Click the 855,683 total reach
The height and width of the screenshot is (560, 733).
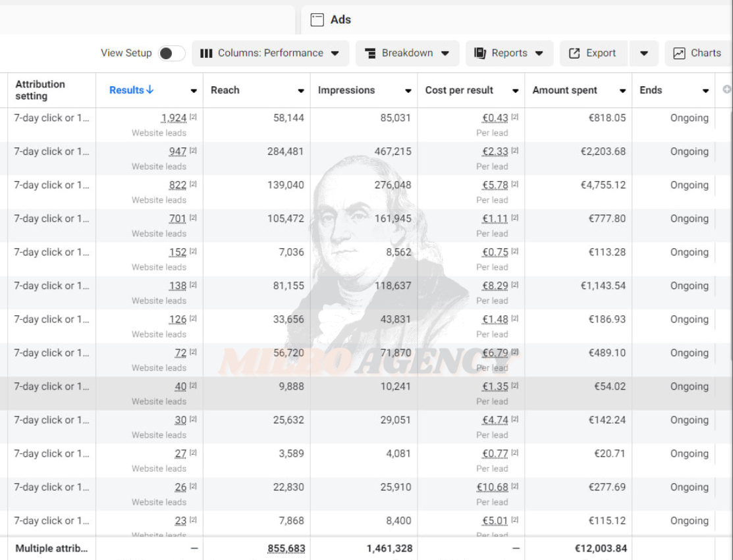coord(286,548)
